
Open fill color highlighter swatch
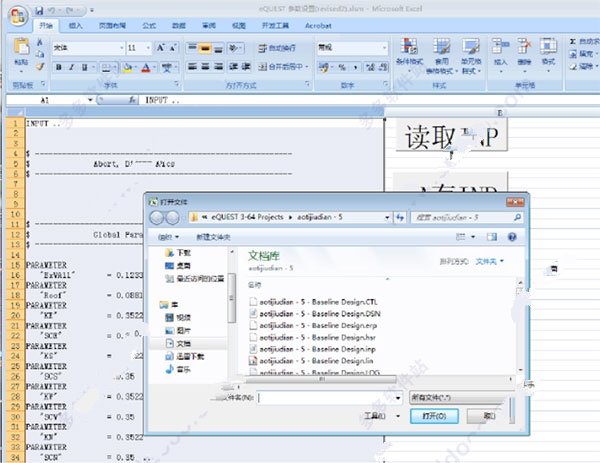click(x=127, y=68)
